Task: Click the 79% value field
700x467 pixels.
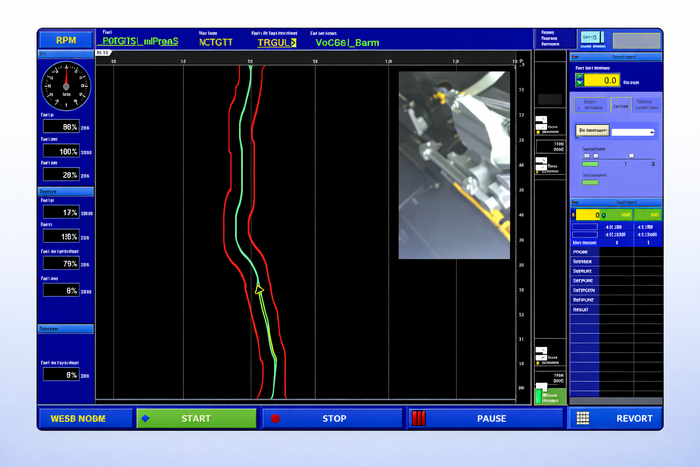Action: (61, 263)
